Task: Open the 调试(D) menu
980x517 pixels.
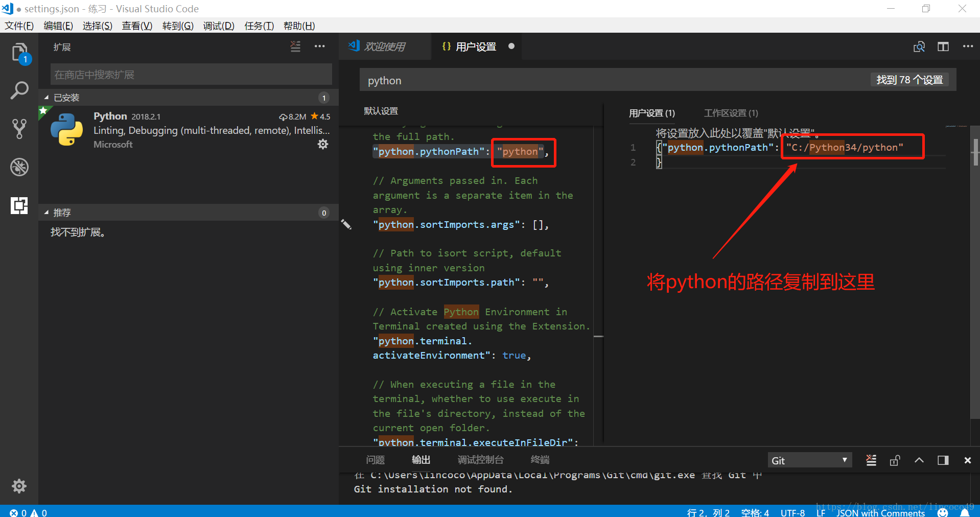Action: [219, 26]
